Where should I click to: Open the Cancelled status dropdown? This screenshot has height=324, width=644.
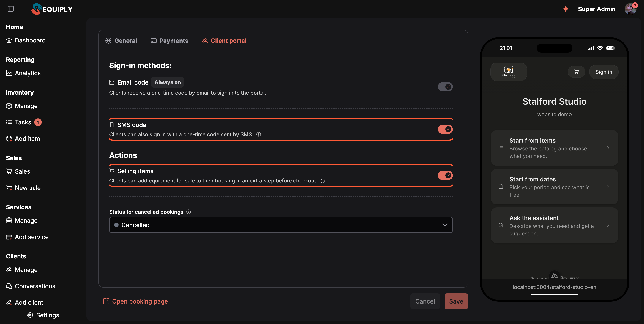(x=281, y=225)
